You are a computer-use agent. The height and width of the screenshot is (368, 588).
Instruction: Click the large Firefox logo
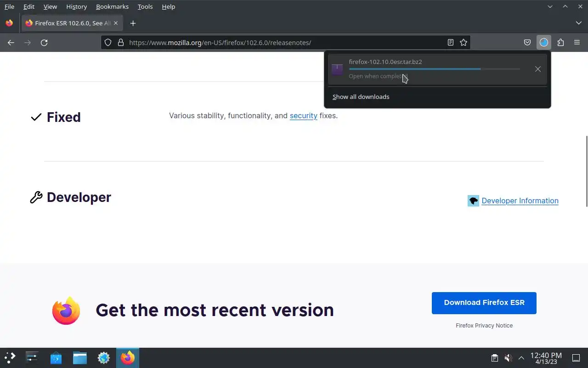click(x=66, y=310)
